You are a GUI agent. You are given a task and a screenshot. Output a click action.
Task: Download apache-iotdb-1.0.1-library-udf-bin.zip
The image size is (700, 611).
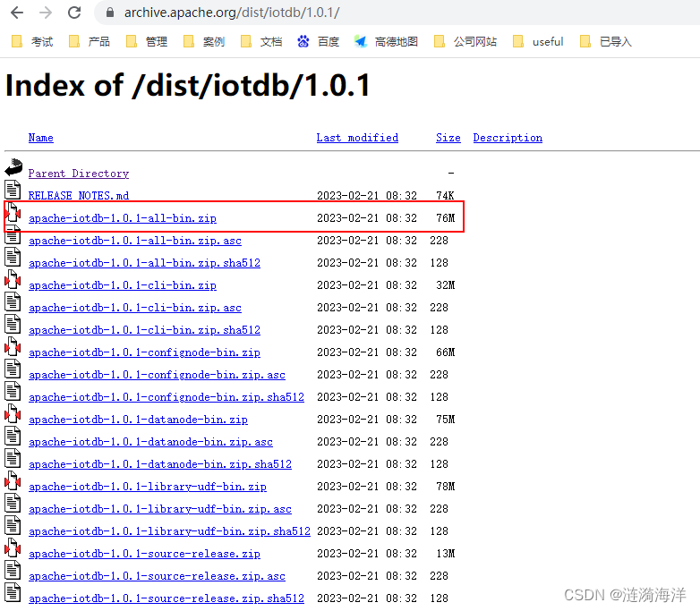click(x=148, y=487)
